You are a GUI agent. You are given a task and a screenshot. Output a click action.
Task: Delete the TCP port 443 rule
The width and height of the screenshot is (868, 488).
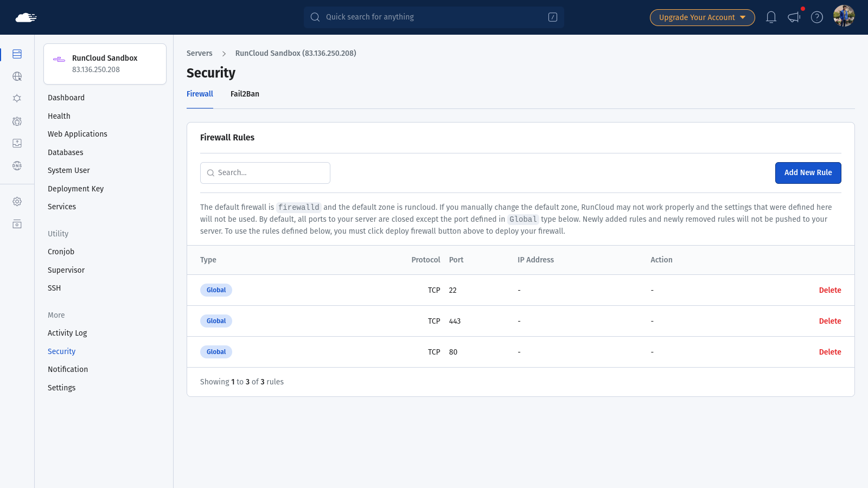[830, 322]
